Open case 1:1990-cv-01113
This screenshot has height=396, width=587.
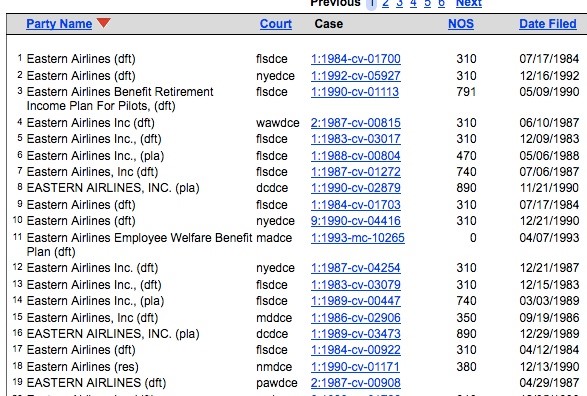click(355, 92)
